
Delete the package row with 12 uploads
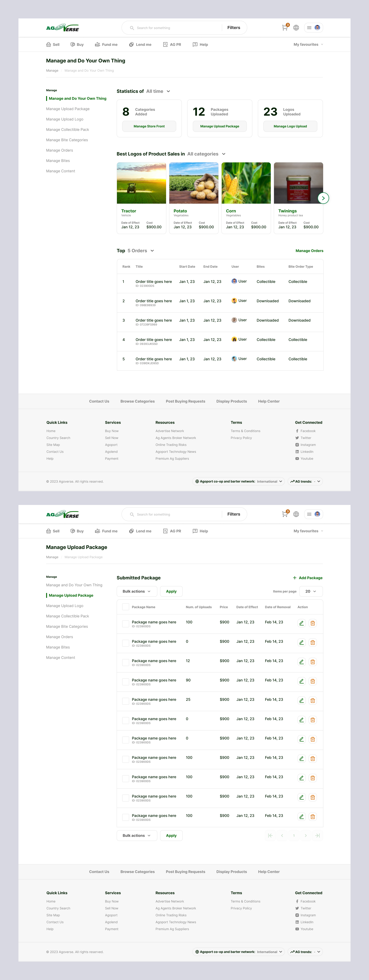tap(313, 662)
